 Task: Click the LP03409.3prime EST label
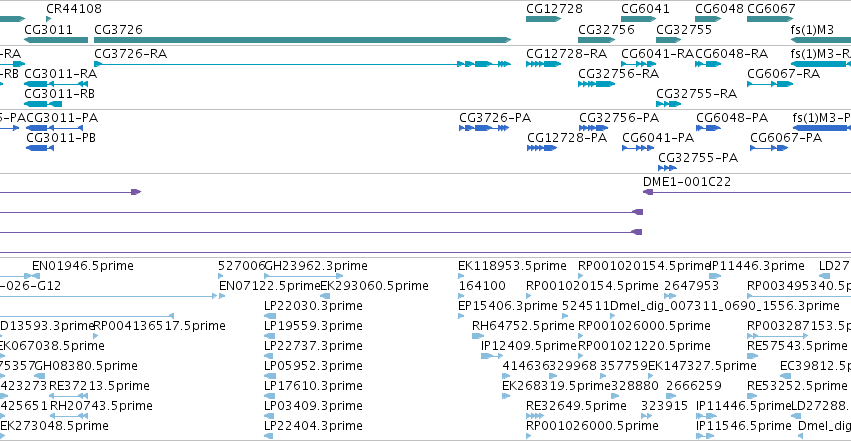coord(313,406)
